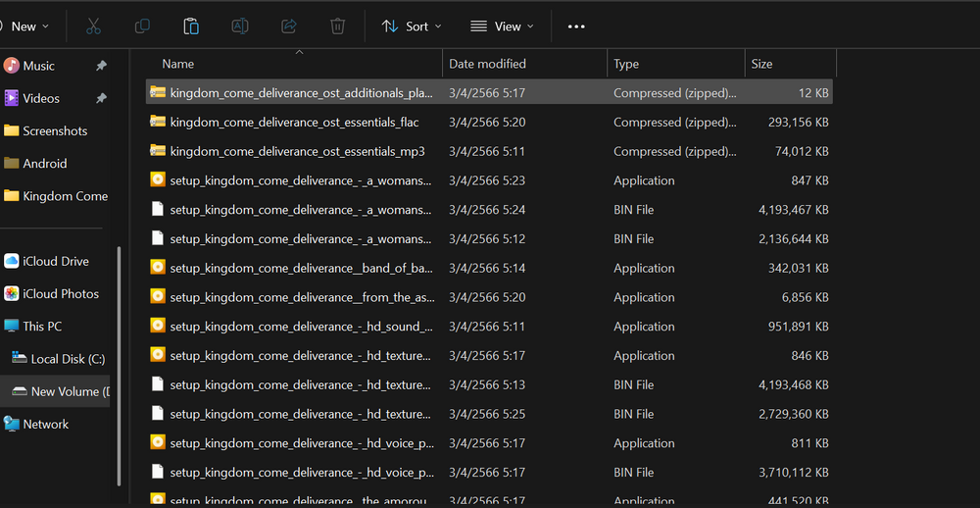Click the navigation pane vertical scrollbar
This screenshot has width=980, height=508.
(119, 367)
